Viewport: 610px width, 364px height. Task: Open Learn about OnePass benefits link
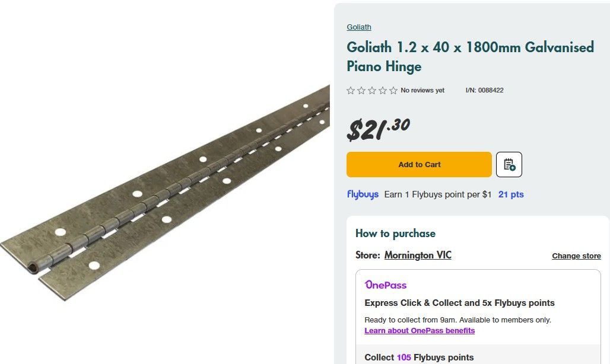(x=420, y=331)
